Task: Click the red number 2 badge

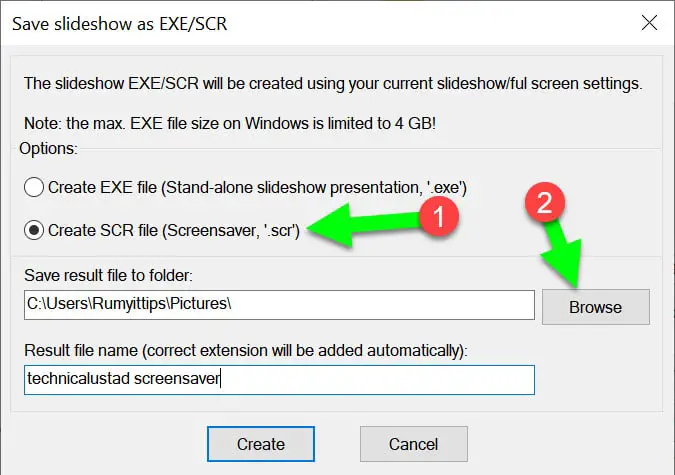Action: click(545, 204)
